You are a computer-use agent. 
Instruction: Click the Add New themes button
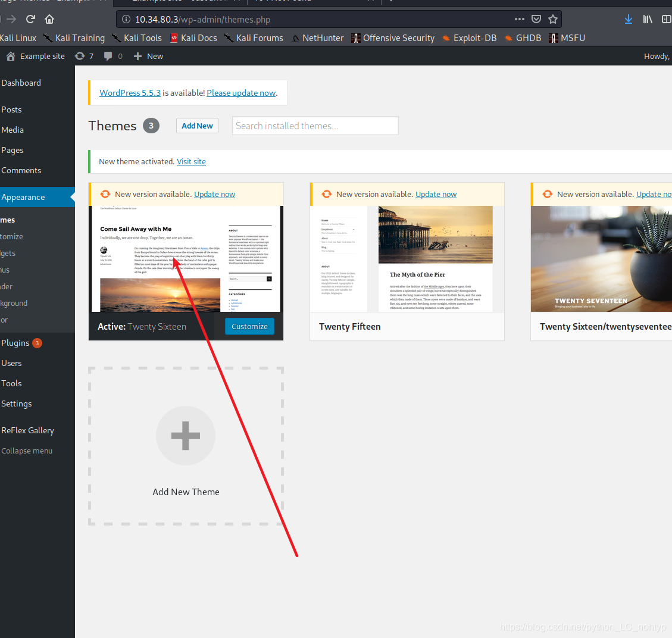tap(197, 126)
